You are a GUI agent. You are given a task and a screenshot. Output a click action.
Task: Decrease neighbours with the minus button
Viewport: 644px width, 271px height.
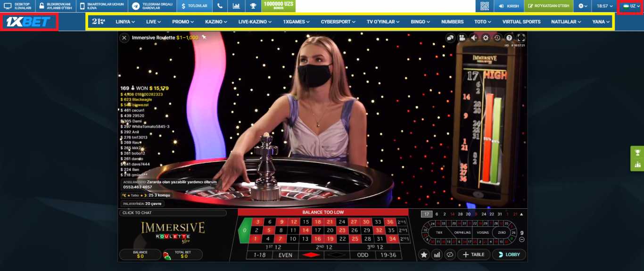(x=521, y=240)
